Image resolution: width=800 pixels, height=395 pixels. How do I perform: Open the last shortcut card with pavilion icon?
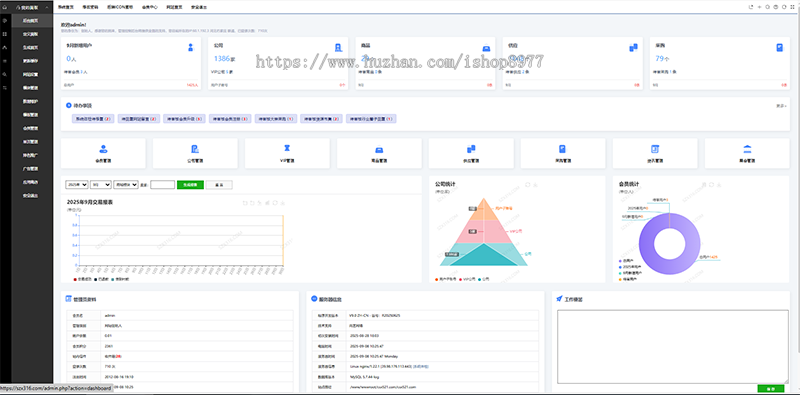pos(747,153)
